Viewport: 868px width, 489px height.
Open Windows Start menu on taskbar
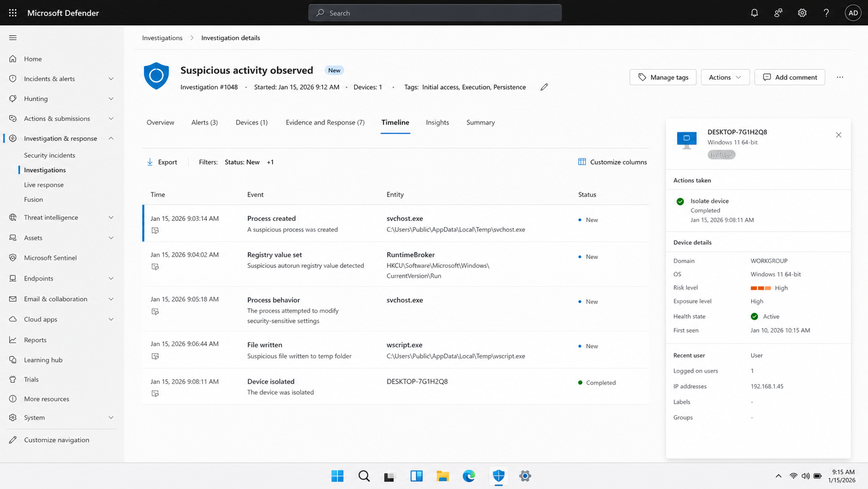tap(337, 475)
